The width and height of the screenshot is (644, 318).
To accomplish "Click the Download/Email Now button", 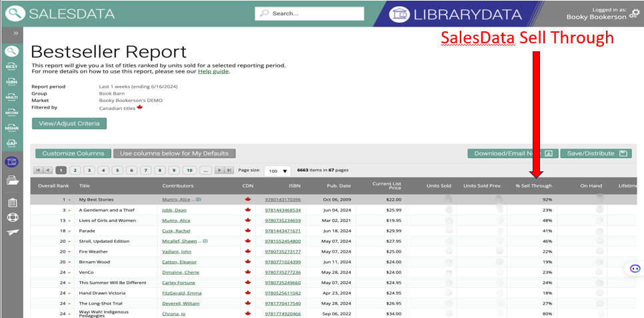I will tap(513, 153).
